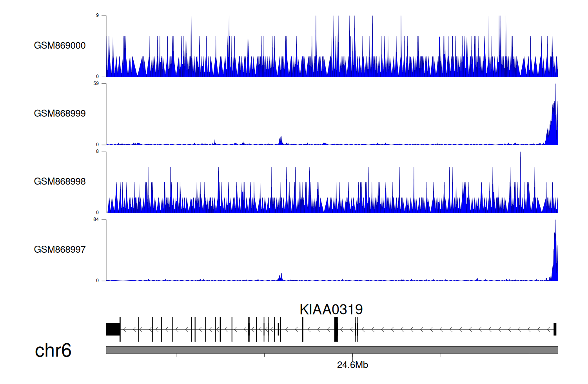This screenshot has height=384, width=588.
Task: Click the y-axis maximum value 84
Action: tap(96, 219)
